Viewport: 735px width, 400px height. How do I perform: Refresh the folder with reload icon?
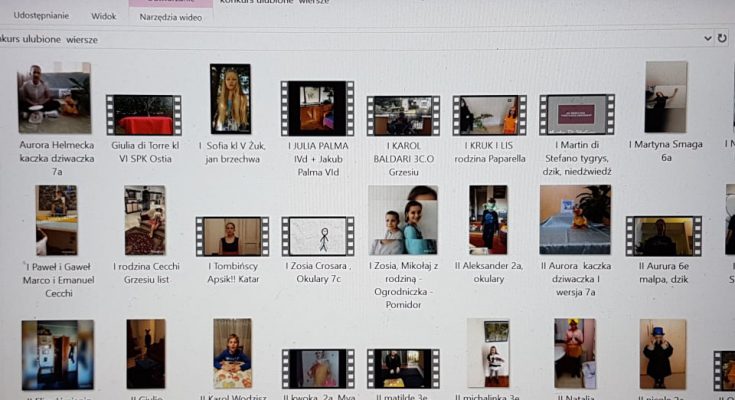[722, 38]
